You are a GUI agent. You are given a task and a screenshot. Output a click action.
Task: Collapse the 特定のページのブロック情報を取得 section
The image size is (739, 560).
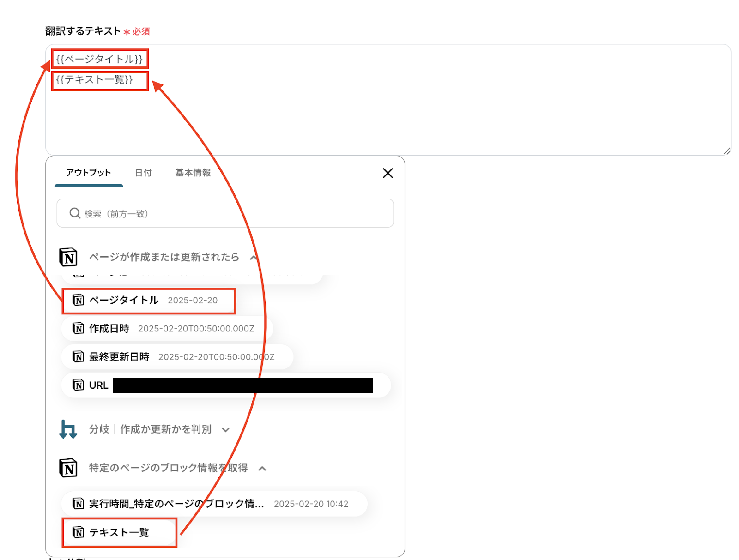[x=262, y=469]
